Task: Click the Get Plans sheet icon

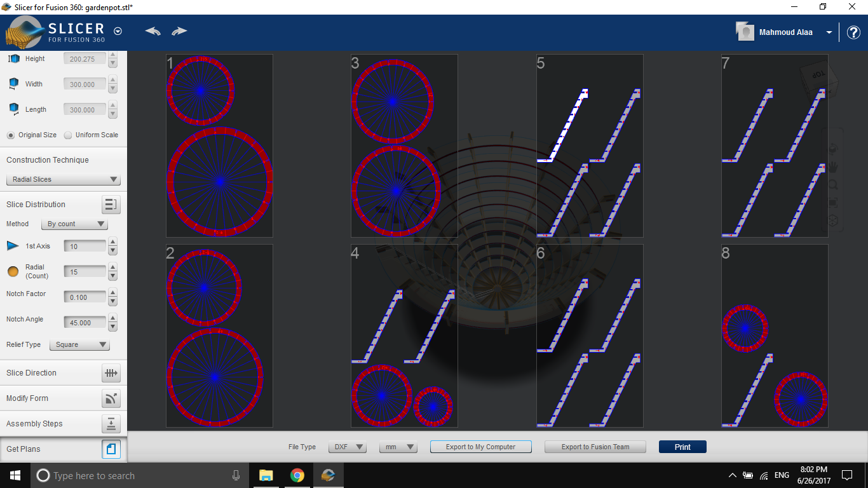Action: 111,449
